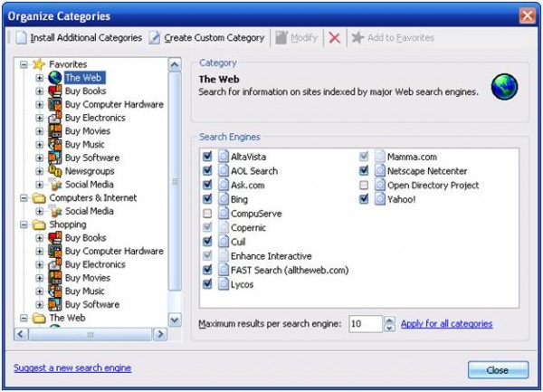Click the maximum results input field

366,324
